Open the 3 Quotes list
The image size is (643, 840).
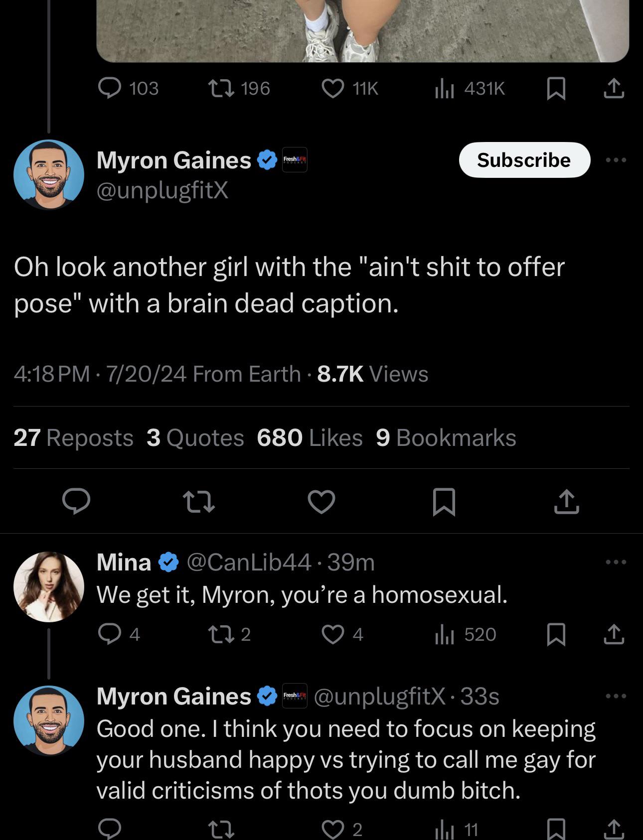[x=195, y=437]
